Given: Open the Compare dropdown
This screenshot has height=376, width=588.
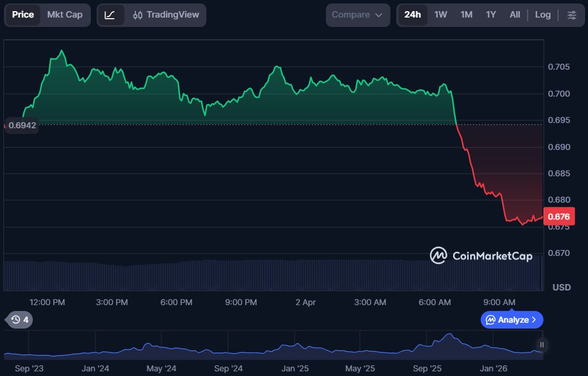Looking at the screenshot, I should [358, 15].
